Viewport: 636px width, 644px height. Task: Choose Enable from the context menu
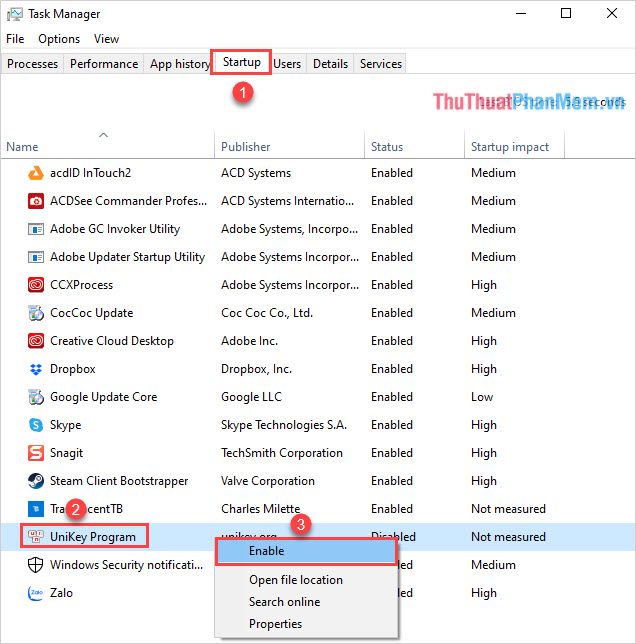[267, 551]
